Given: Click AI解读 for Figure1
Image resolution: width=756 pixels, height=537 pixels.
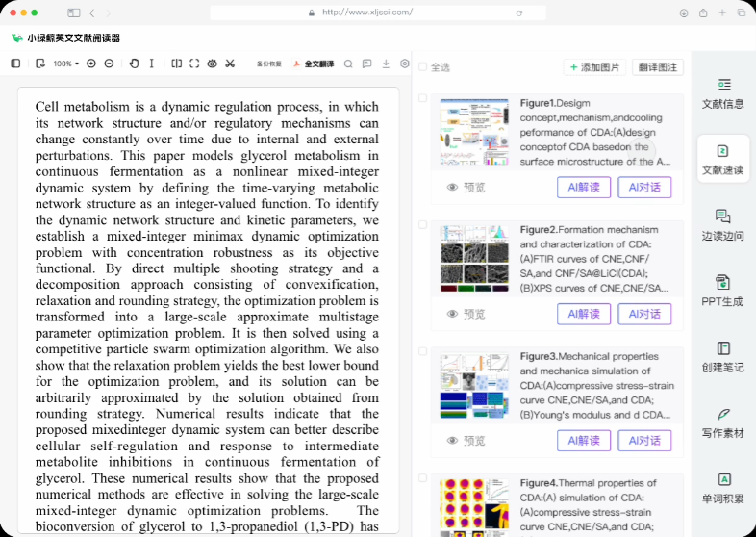Looking at the screenshot, I should click(583, 187).
